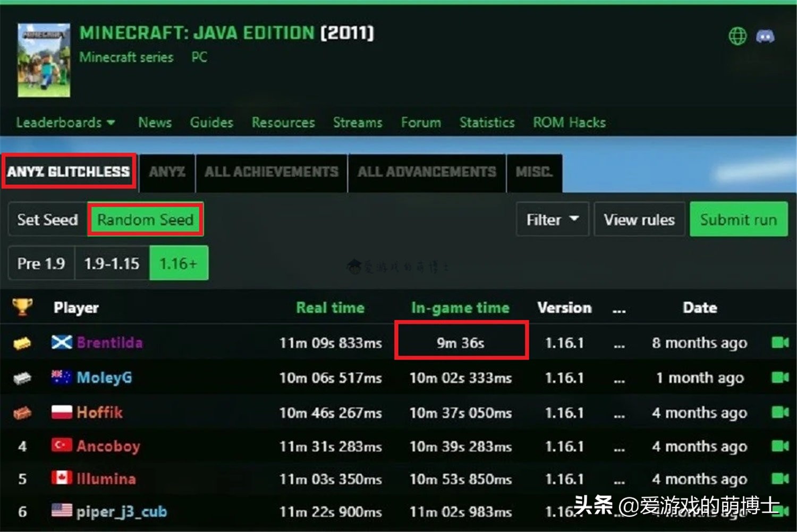Open Illumina's player profile
The image size is (797, 532).
tap(106, 479)
